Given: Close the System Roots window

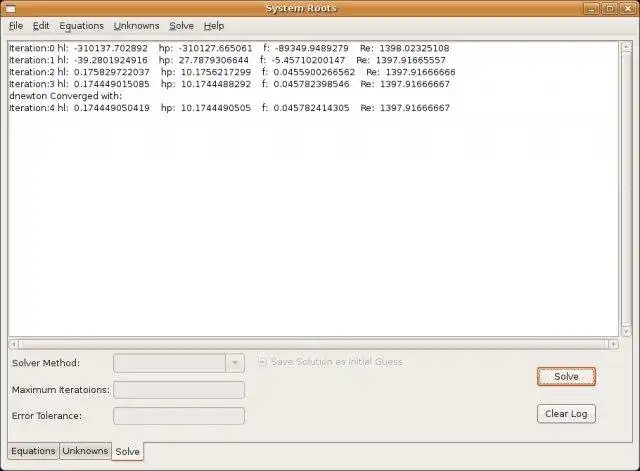Looking at the screenshot, I should pyautogui.click(x=628, y=8).
